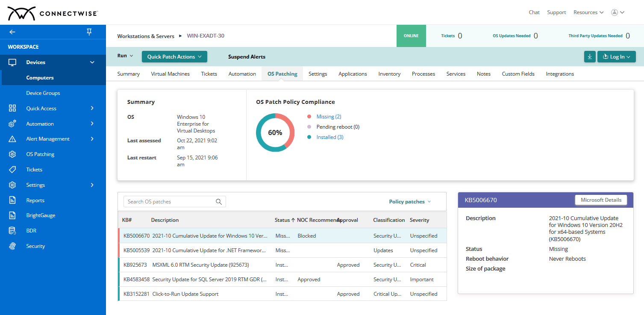Open the Missing (2) patches link
Viewport: 644px width, 315px height.
pos(329,116)
